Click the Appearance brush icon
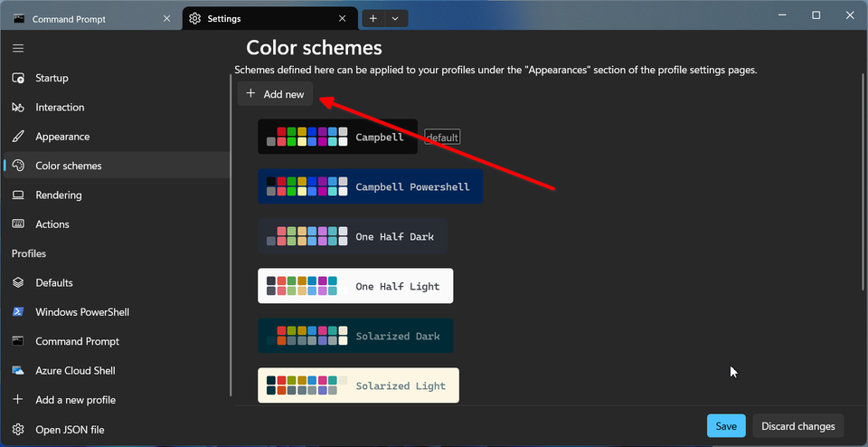868x447 pixels. (18, 137)
